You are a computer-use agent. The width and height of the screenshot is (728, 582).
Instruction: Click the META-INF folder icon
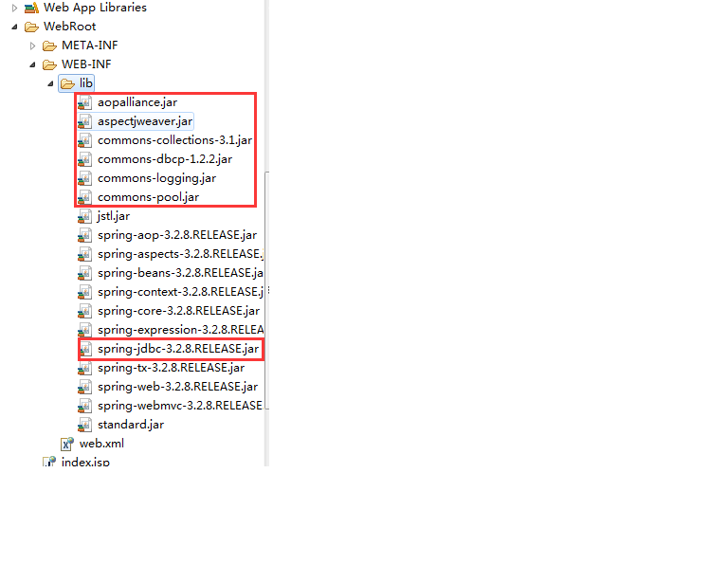click(49, 45)
